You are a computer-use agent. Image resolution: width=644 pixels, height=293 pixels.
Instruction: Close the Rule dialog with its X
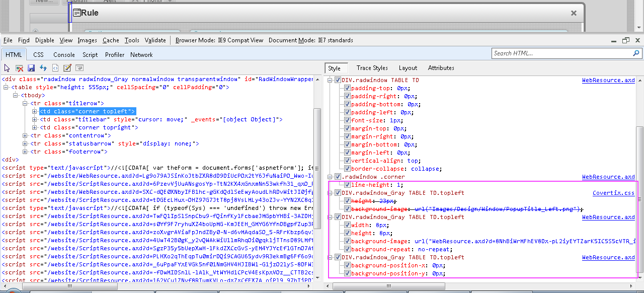tap(574, 13)
